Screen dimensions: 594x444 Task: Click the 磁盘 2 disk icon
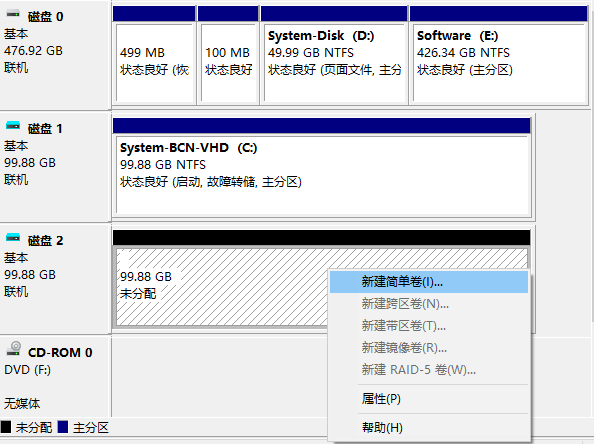point(13,238)
